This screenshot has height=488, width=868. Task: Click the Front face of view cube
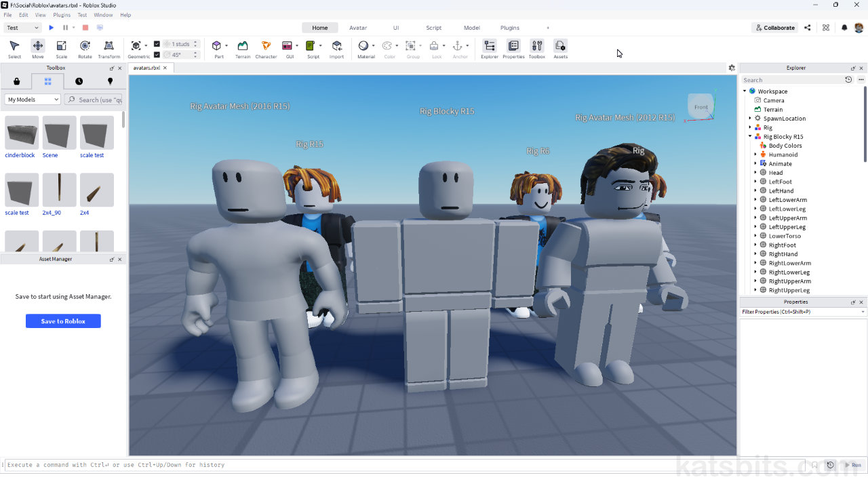pos(701,107)
